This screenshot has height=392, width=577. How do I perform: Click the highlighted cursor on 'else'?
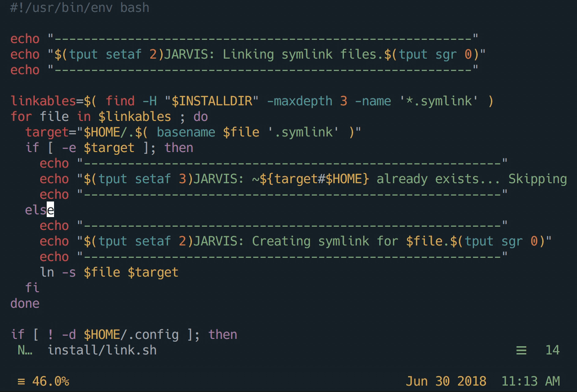tap(50, 210)
